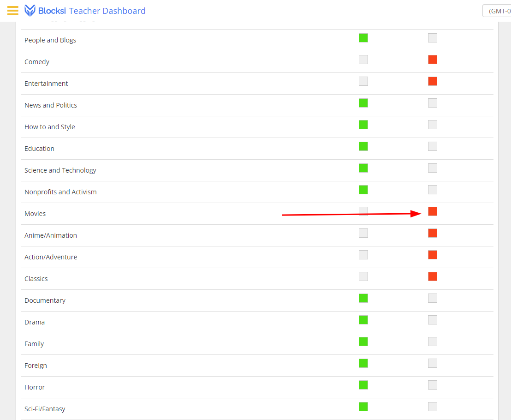Viewport: 511px width, 420px height.
Task: Select the "Sci-Fi/Fantasy" row text
Action: pos(45,409)
